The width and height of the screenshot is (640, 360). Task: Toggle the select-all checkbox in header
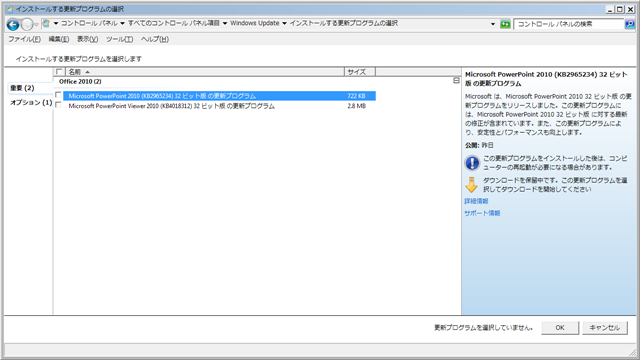[x=59, y=72]
